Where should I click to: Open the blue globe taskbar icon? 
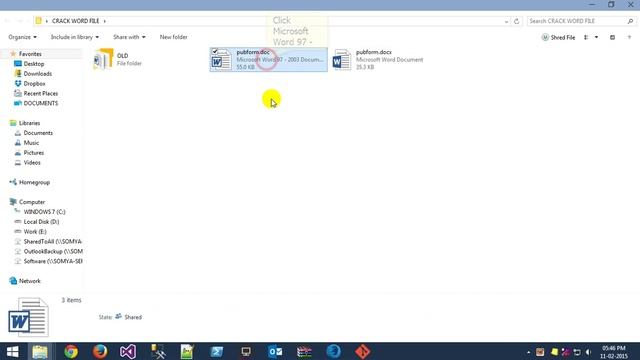tap(333, 351)
